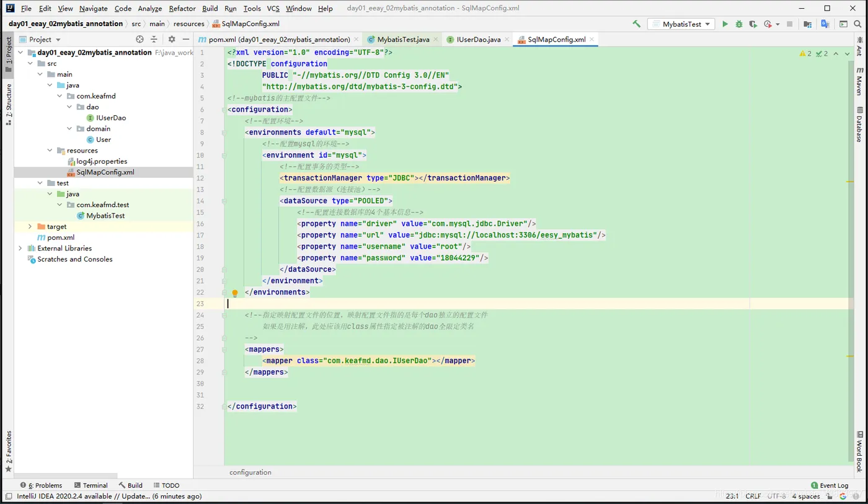
Task: Select pom.xml in the project tree
Action: (61, 237)
